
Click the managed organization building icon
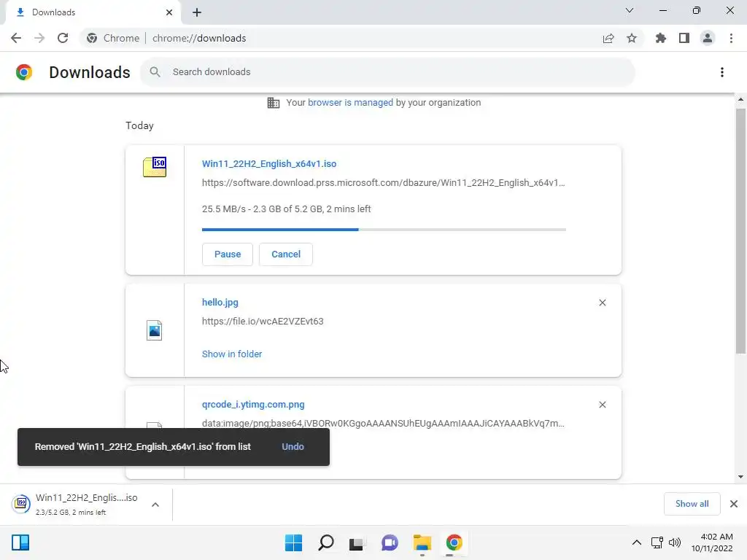coord(274,102)
